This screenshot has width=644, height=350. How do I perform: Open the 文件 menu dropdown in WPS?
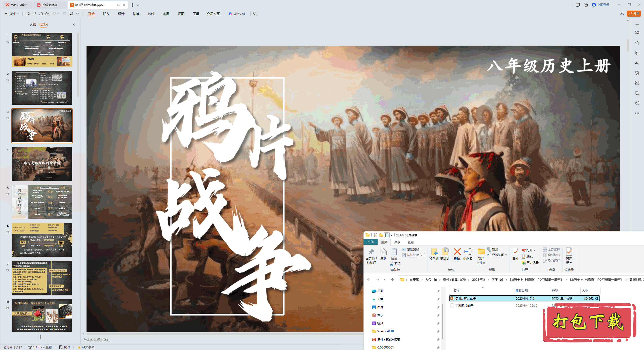(x=12, y=14)
